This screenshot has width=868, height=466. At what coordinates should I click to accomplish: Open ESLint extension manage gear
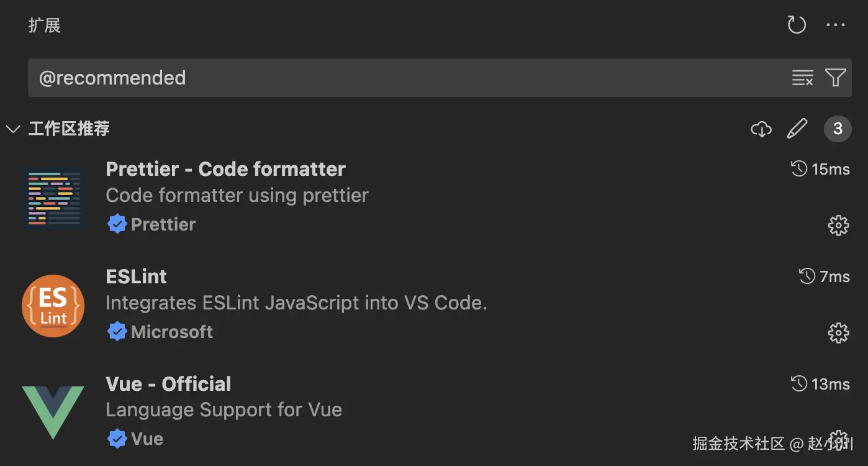pyautogui.click(x=839, y=332)
